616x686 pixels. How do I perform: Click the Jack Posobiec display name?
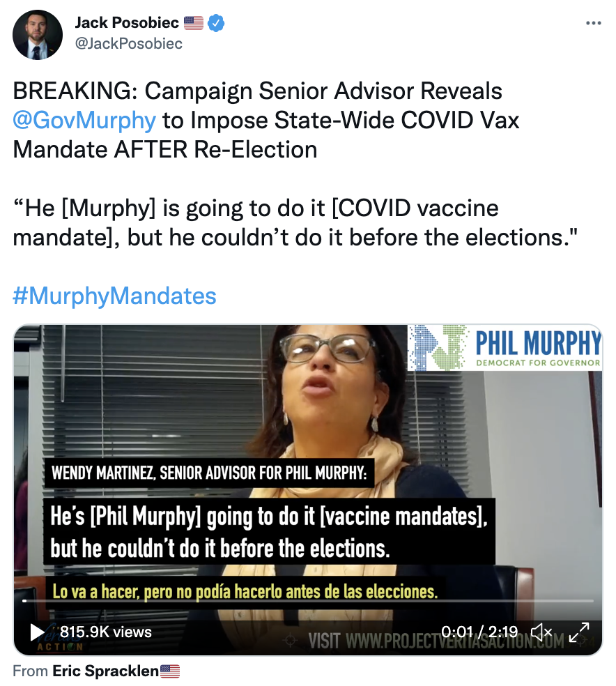point(127,22)
